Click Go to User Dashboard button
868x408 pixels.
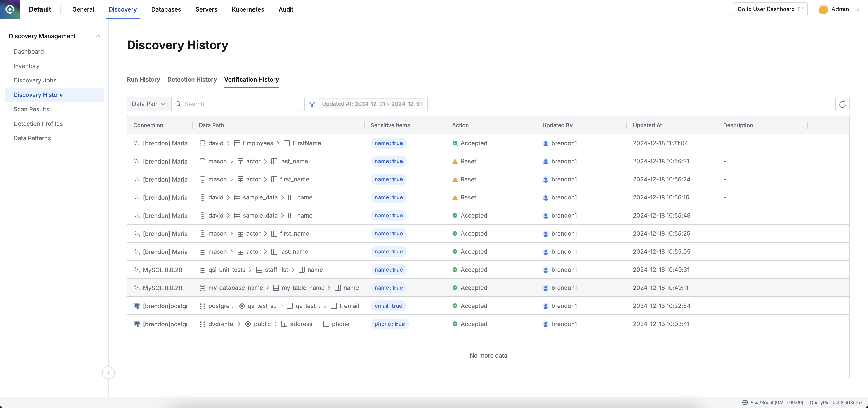770,9
